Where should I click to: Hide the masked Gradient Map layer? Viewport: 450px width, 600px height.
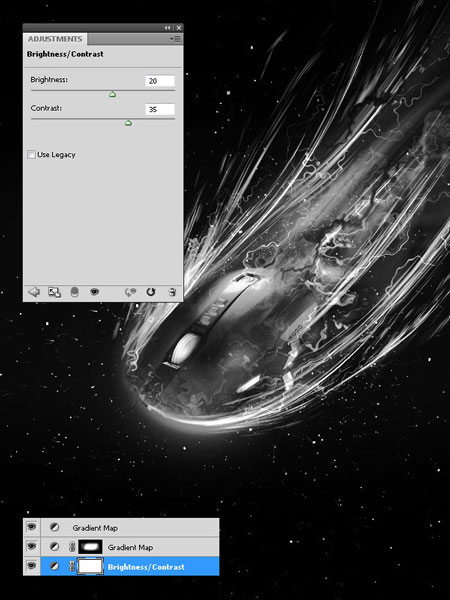click(31, 546)
